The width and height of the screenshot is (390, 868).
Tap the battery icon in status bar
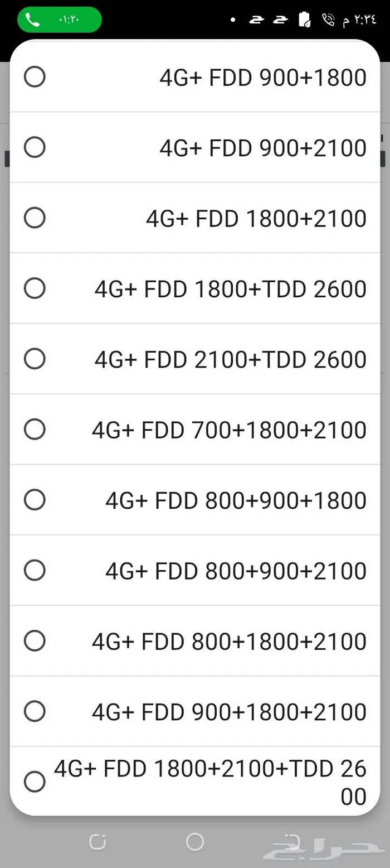[x=305, y=20]
